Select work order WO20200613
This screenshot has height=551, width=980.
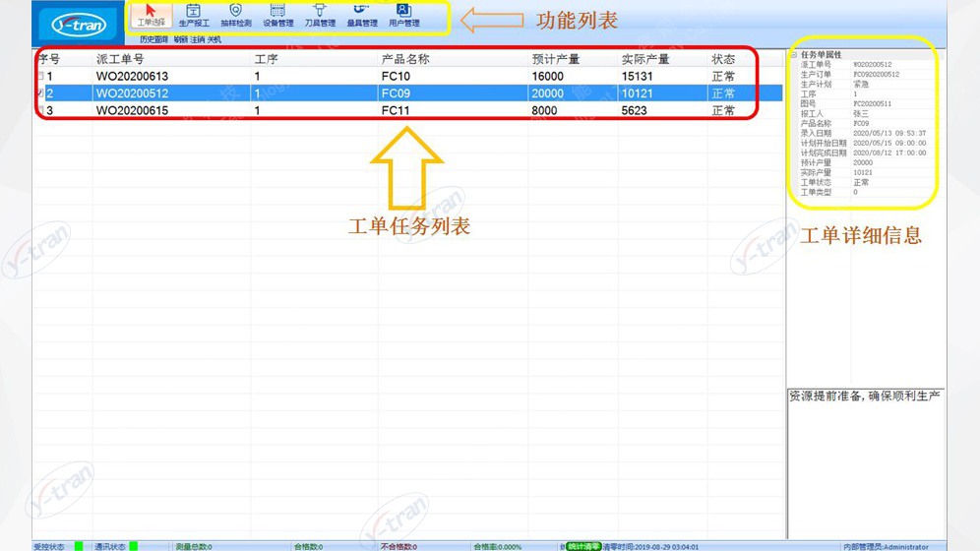(132, 76)
